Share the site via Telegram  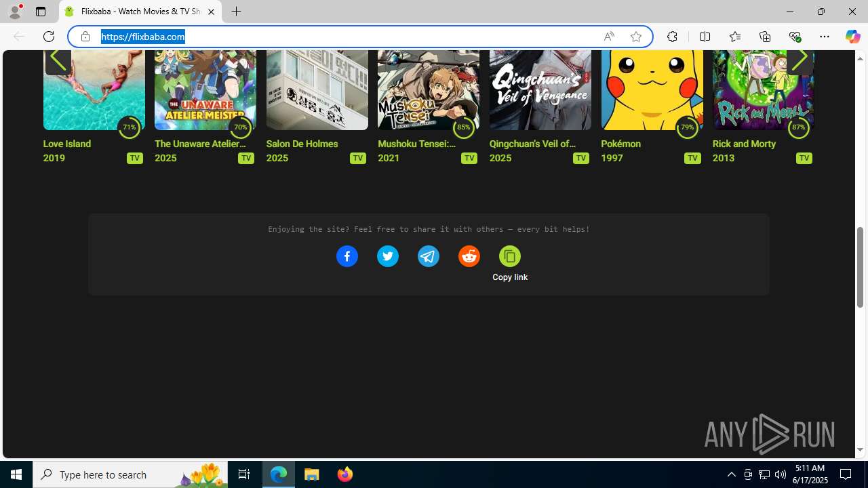coord(428,256)
